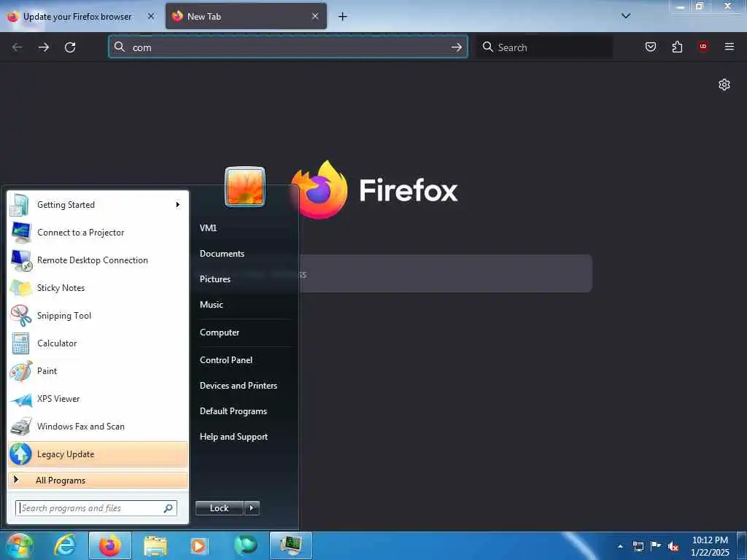
Task: Click the Go arrow in the address bar
Action: 457,47
